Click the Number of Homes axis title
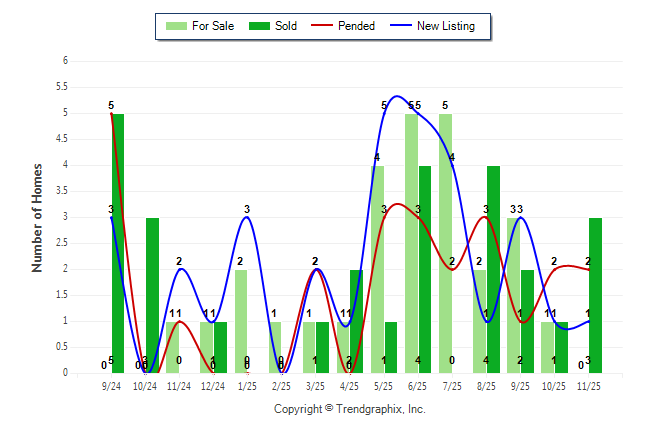The width and height of the screenshot is (646, 434). (x=37, y=217)
